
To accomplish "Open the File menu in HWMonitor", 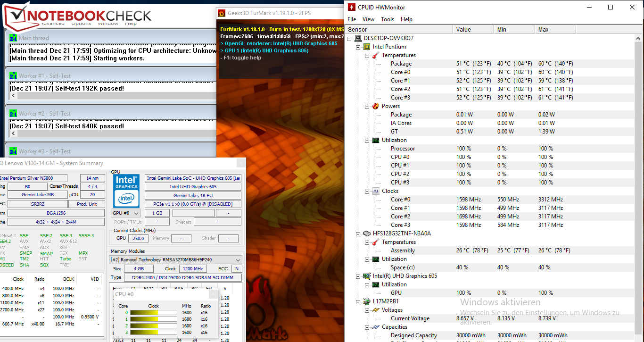I will [x=352, y=19].
